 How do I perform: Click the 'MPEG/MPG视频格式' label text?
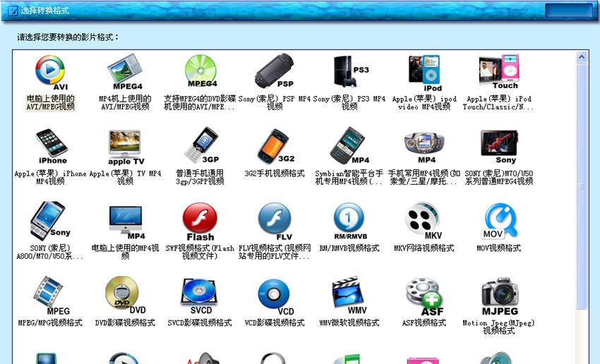point(50,323)
